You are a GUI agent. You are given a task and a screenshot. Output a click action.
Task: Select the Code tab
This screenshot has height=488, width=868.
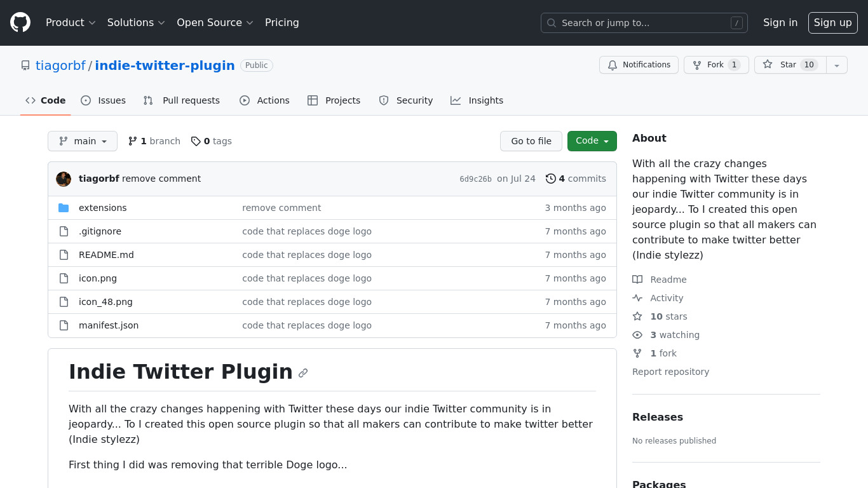(x=46, y=100)
